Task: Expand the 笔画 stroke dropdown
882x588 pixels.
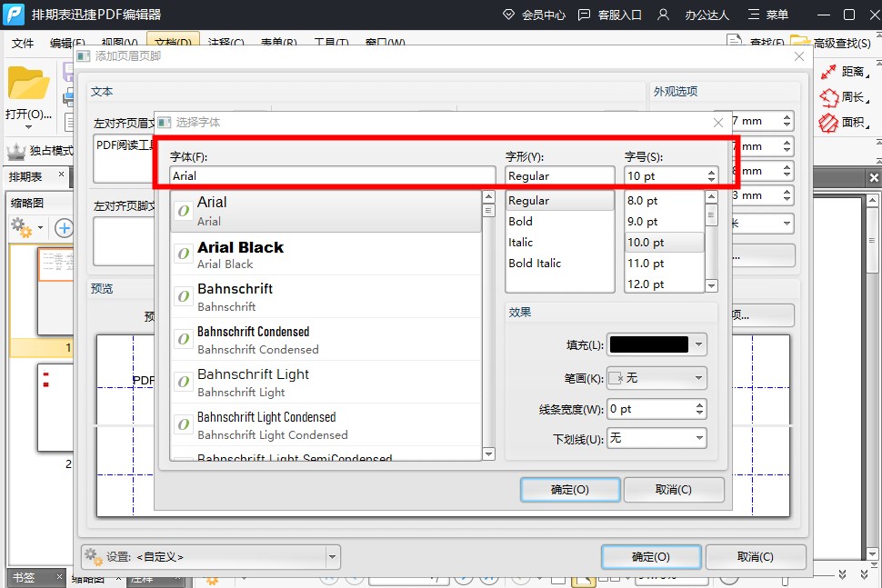Action: [698, 378]
